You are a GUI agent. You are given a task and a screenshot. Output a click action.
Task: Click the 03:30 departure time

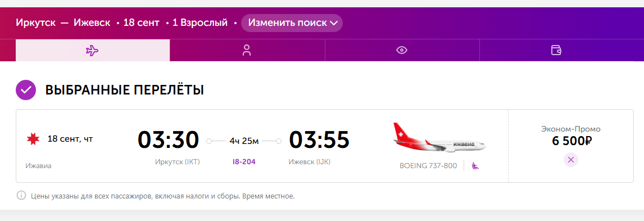click(169, 139)
